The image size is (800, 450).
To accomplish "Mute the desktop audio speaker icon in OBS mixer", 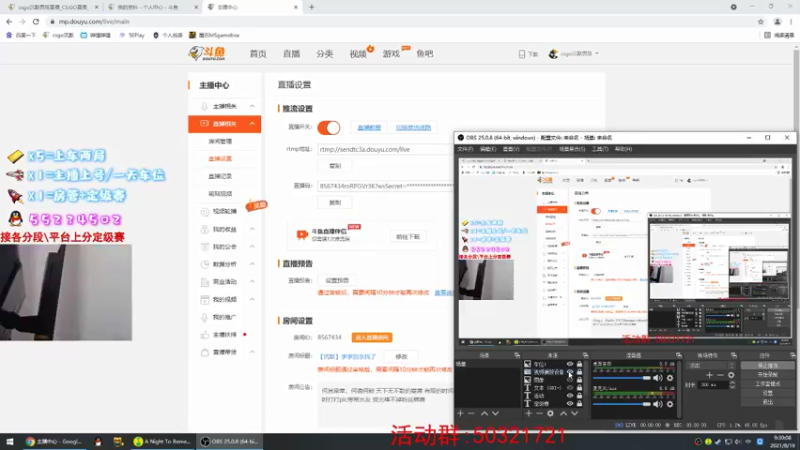I will (658, 378).
